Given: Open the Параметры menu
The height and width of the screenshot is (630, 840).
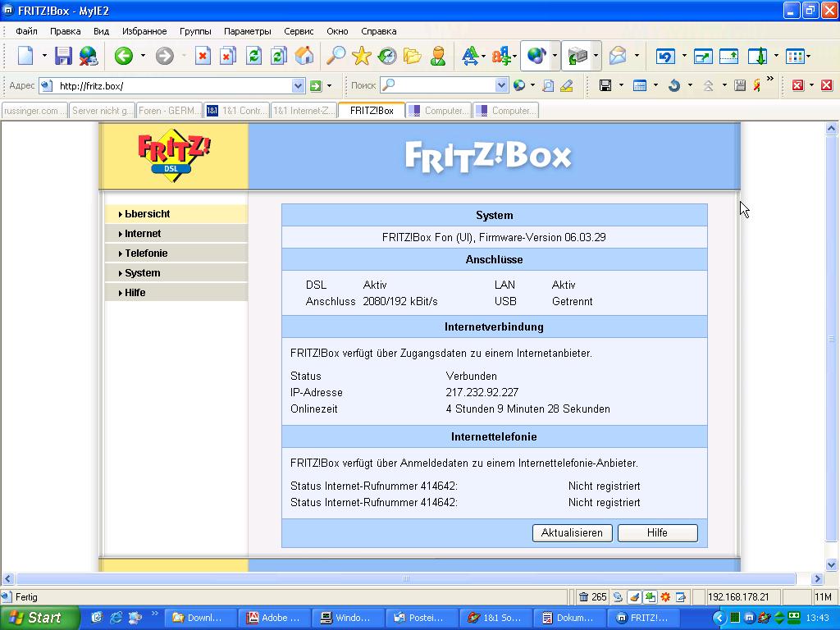Looking at the screenshot, I should 248,31.
